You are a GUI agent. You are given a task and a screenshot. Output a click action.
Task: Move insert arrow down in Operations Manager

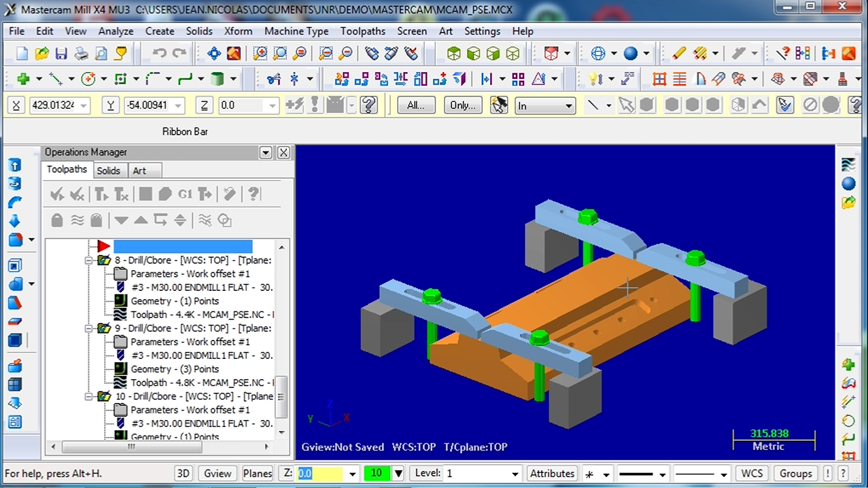(121, 220)
